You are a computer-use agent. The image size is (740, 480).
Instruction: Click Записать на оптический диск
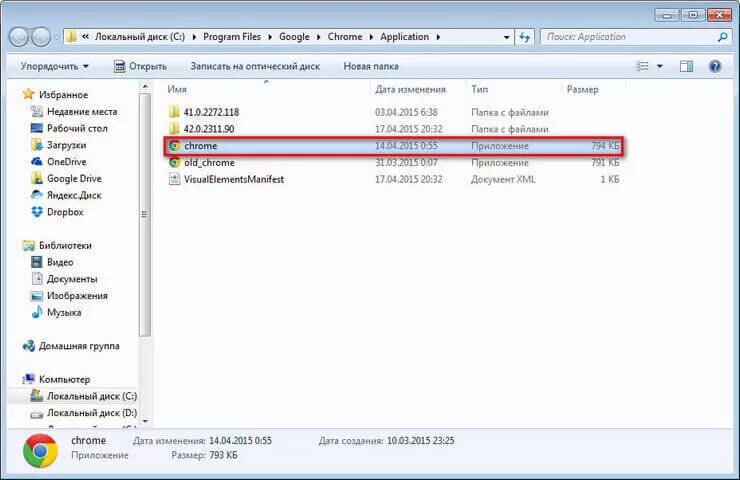[255, 66]
